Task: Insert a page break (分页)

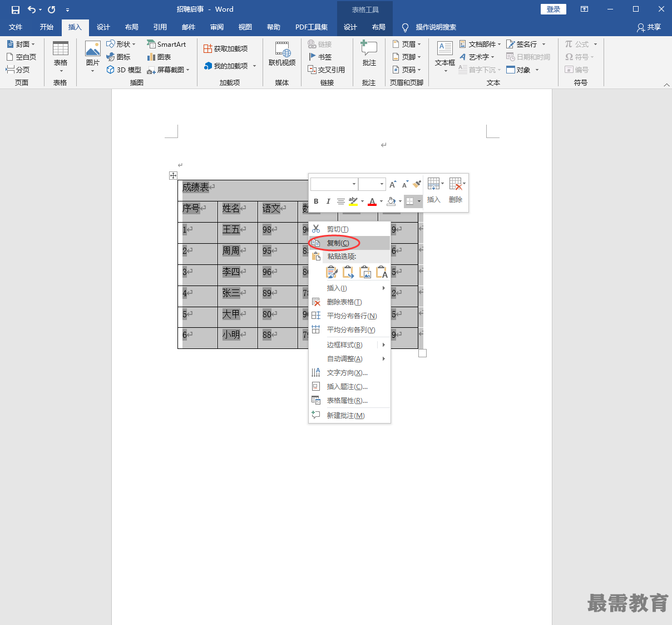Action: point(18,70)
